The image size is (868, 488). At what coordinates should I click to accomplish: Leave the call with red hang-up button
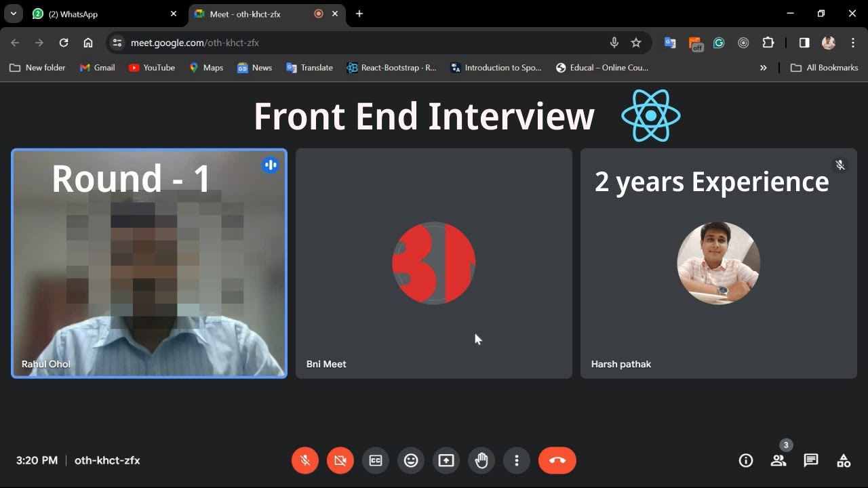[x=557, y=461]
